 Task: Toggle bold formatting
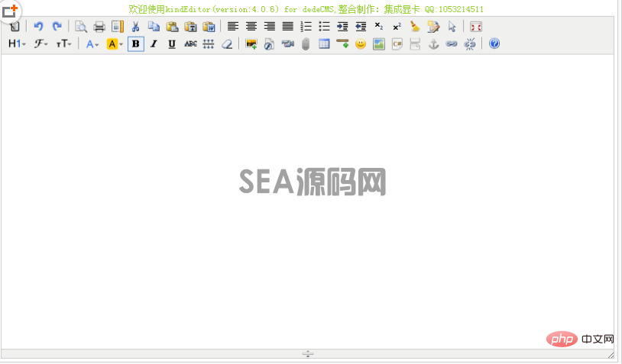136,44
